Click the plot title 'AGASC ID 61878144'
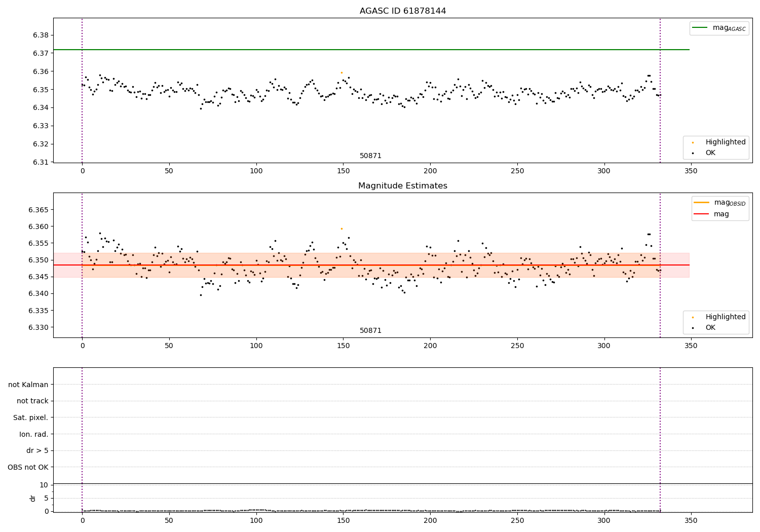Screen dimensions: 760x532 tap(403, 11)
